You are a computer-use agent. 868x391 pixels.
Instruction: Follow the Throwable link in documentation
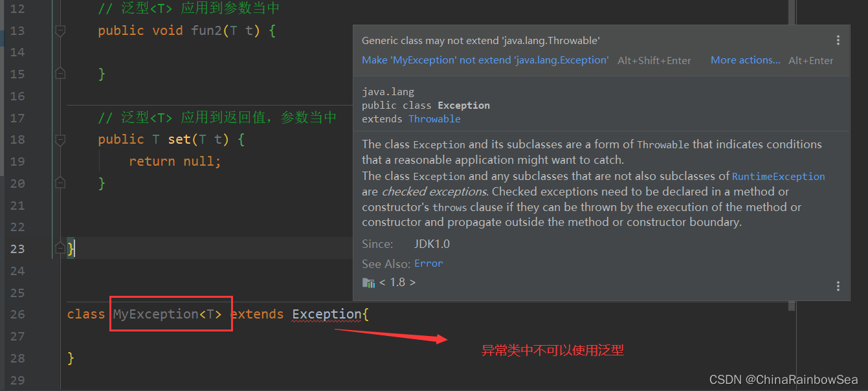coord(434,119)
